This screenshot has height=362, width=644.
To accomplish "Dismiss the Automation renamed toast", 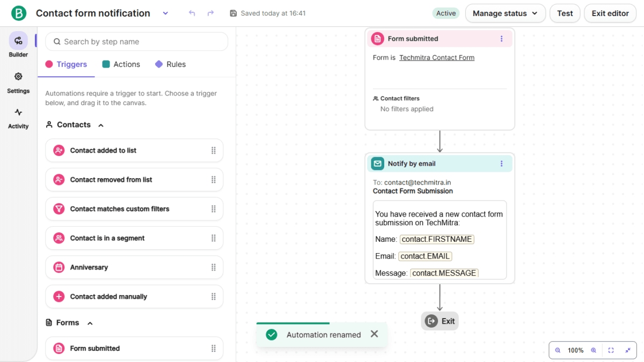I will click(x=374, y=334).
